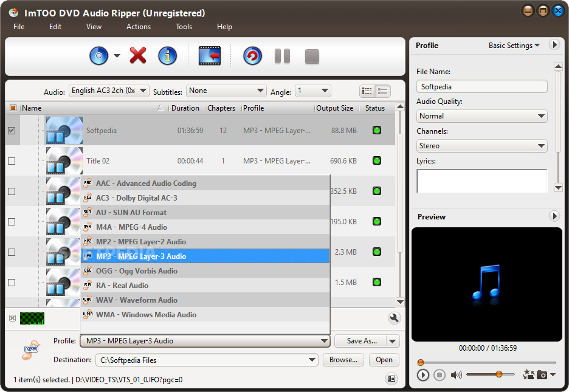569x392 pixels.
Task: Open the File menu
Action: tap(19, 27)
